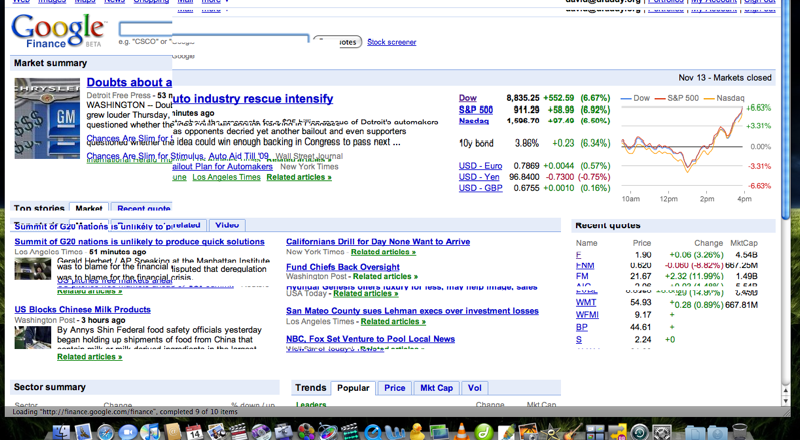Screen dimensions: 800x440
Task: Click 'Nov 13 - Markets closed' text
Action: [x=724, y=78]
